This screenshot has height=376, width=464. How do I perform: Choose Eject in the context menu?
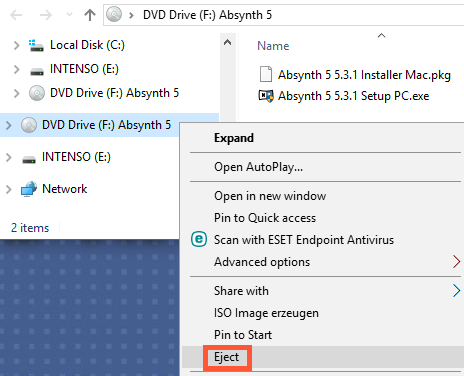[x=227, y=357]
